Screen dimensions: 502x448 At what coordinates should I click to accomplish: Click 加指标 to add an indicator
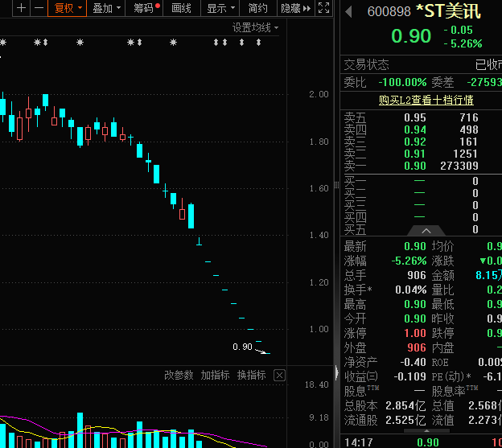[215, 376]
